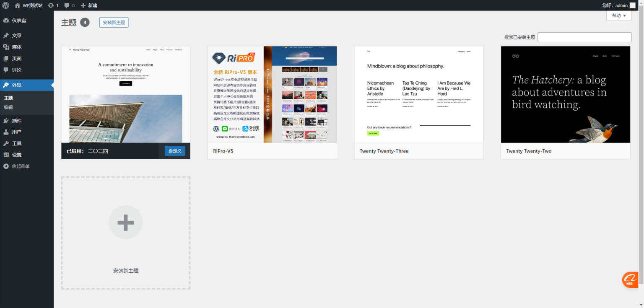Open the 插件 plugins menu
The height and width of the screenshot is (308, 644).
[17, 121]
